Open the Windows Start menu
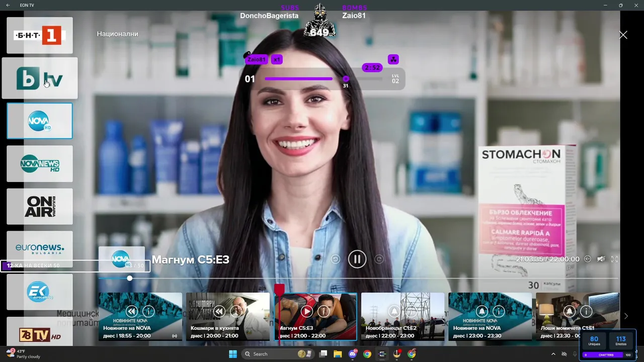This screenshot has width=644, height=362. tap(233, 354)
